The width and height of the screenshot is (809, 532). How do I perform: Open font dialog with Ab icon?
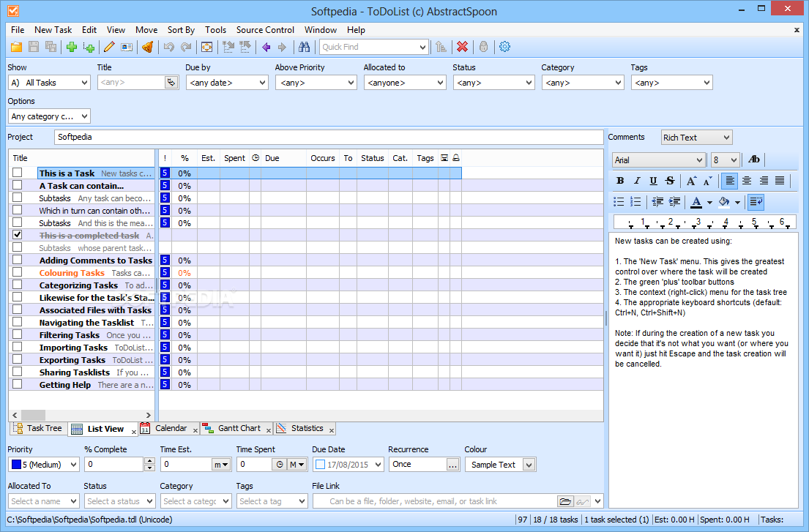(754, 160)
